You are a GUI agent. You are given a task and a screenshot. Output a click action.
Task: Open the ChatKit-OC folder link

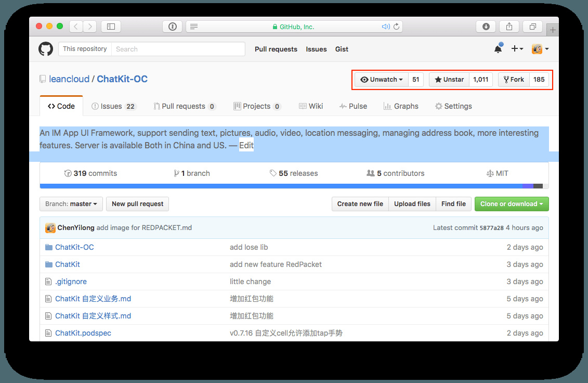(75, 247)
